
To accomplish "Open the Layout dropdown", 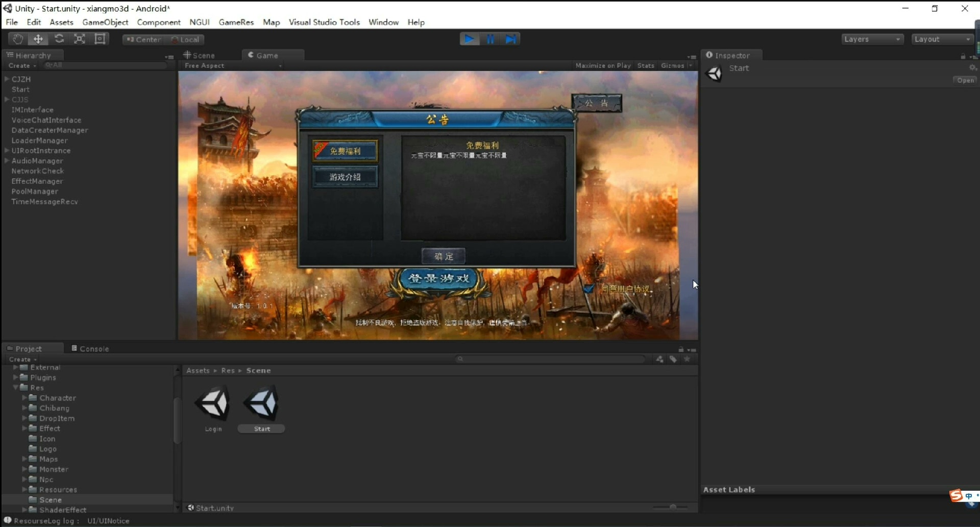I will (942, 39).
